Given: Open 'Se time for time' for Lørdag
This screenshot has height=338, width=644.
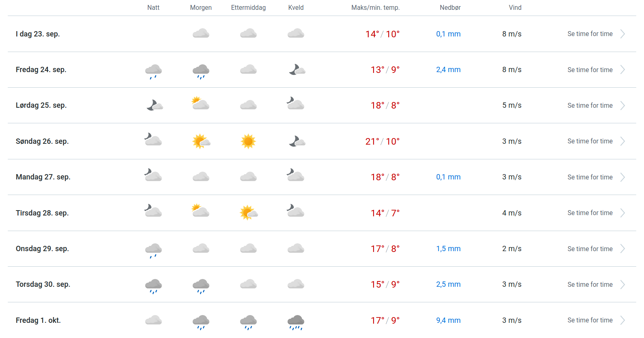Looking at the screenshot, I should (x=590, y=106).
